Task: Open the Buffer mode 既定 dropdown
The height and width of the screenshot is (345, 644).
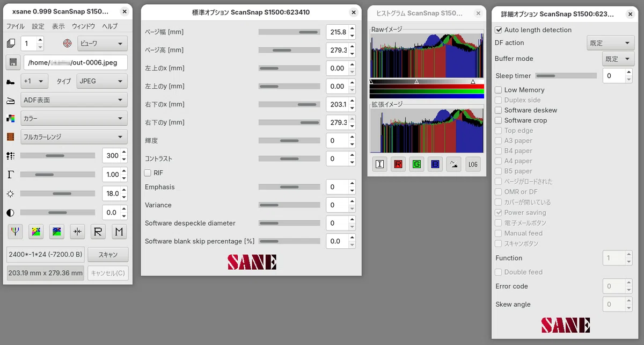Action: (x=619, y=59)
